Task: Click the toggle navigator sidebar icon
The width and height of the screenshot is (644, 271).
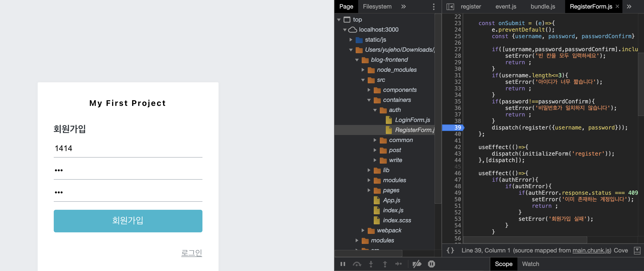Action: (x=450, y=7)
